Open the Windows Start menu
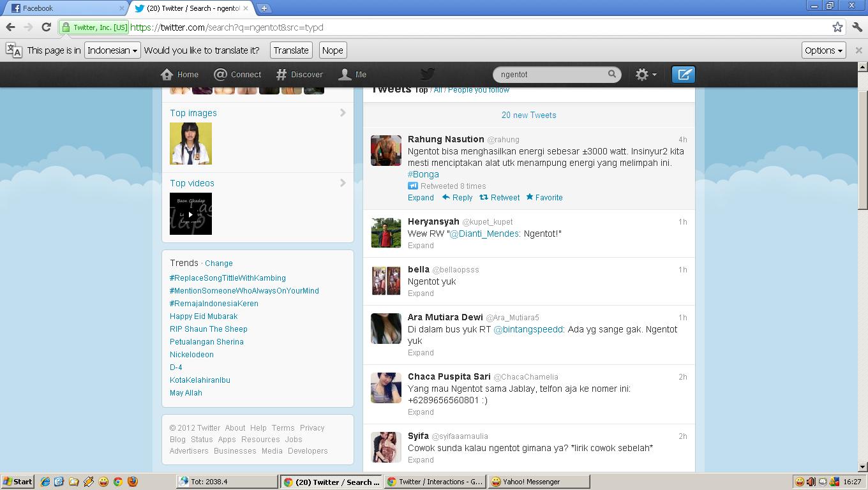Viewport: 868px width, 490px height. pyautogui.click(x=17, y=482)
